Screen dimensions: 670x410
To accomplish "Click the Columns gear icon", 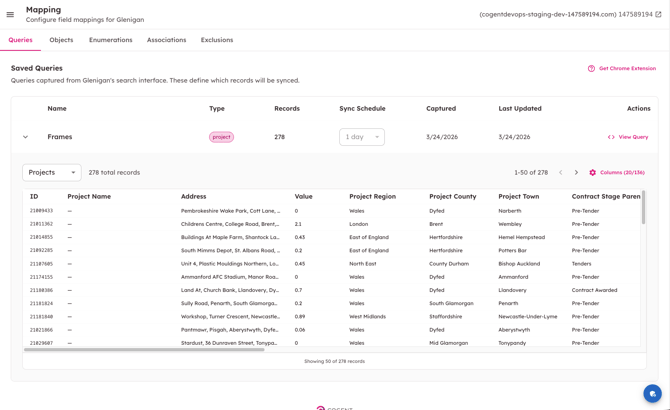I will [593, 173].
